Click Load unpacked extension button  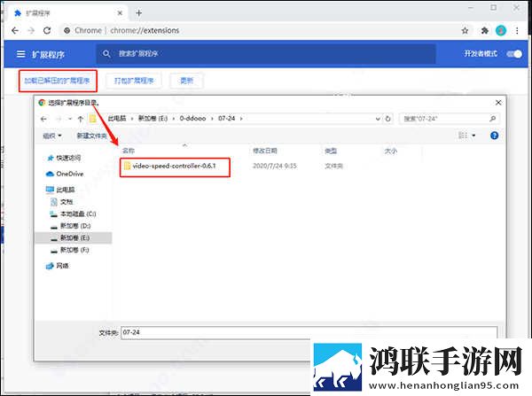click(x=58, y=81)
